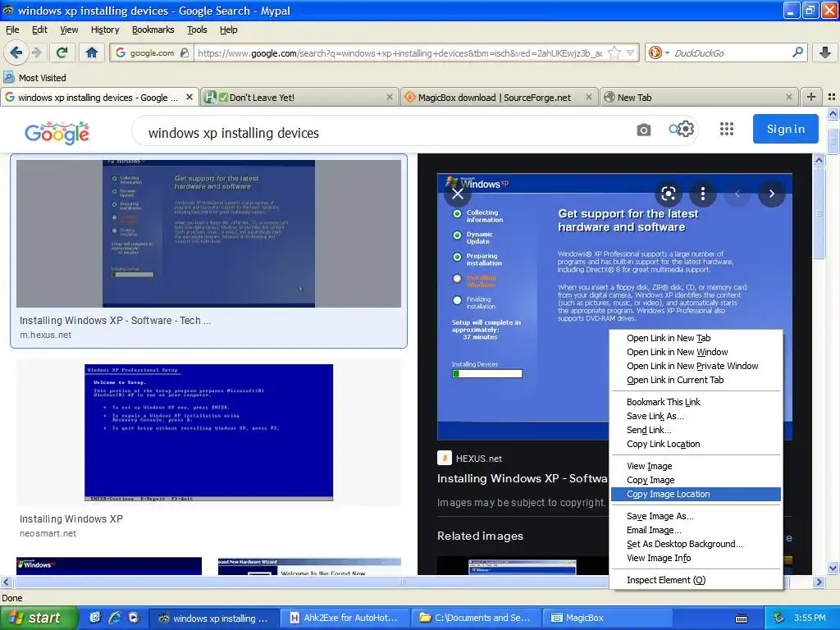Open the Home page icon

pyautogui.click(x=92, y=52)
